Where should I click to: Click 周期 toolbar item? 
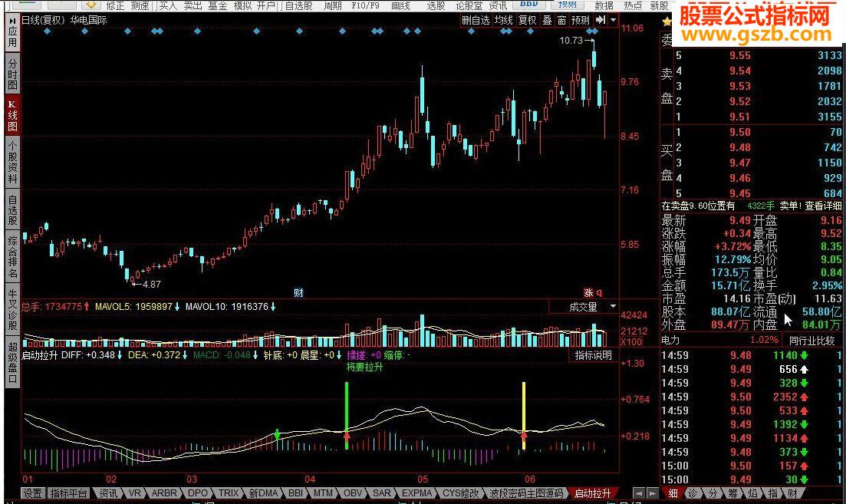tap(332, 5)
